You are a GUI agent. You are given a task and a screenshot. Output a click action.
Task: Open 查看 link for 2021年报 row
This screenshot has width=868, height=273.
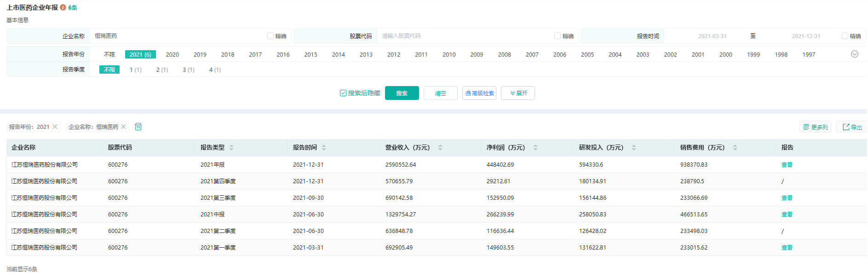click(787, 165)
